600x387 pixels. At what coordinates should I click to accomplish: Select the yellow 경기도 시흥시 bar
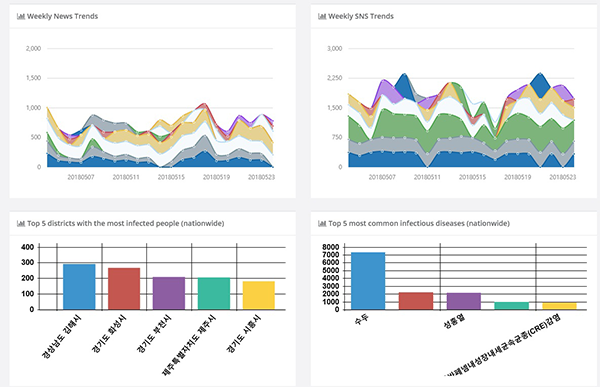(x=259, y=296)
